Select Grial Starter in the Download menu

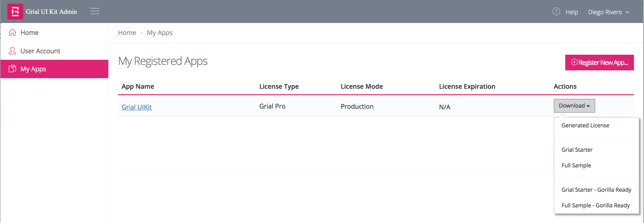pos(577,150)
